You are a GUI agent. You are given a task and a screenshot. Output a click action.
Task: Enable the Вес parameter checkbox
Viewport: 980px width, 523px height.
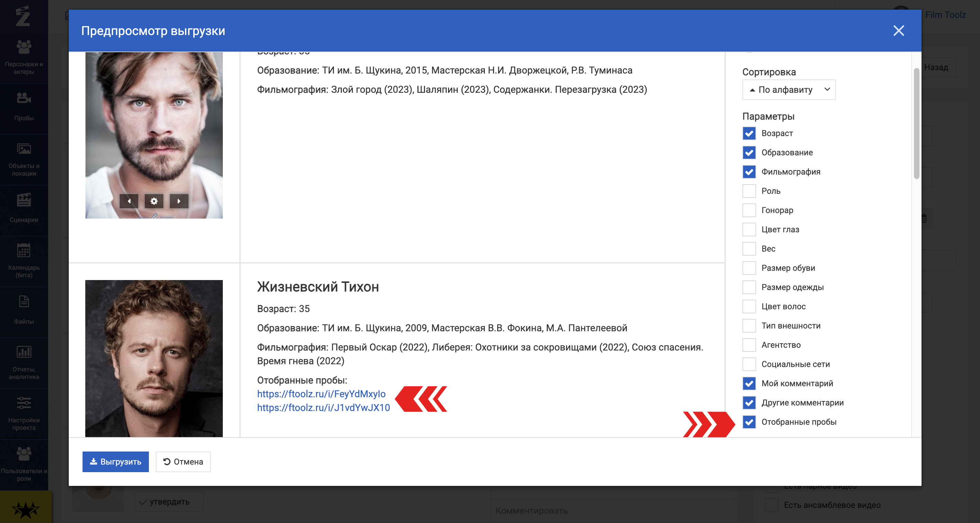pyautogui.click(x=749, y=249)
